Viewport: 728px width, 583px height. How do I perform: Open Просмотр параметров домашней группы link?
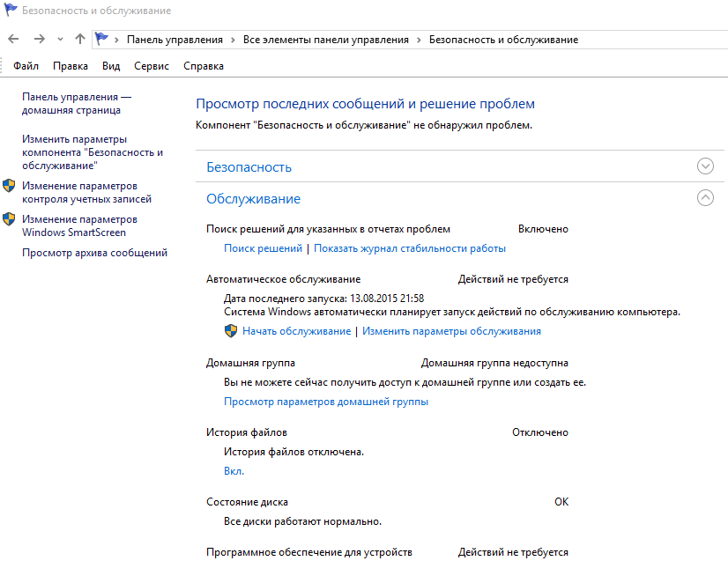[x=326, y=402]
